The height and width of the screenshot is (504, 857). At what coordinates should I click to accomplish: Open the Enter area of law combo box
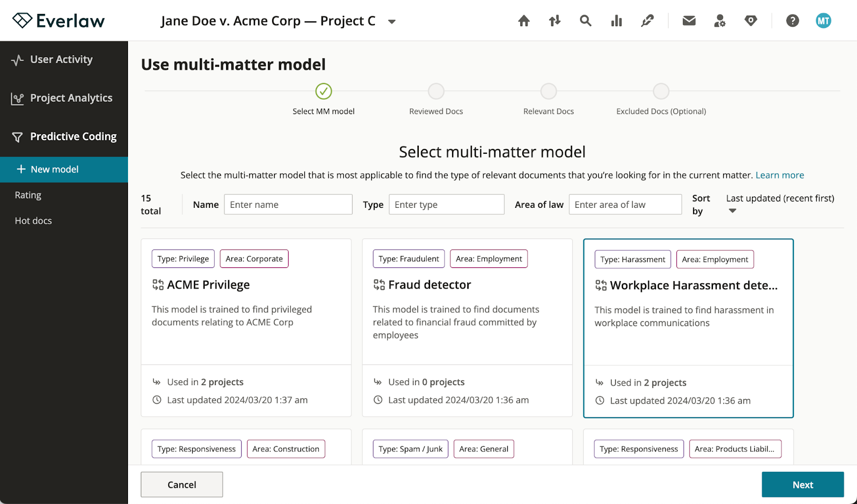625,205
